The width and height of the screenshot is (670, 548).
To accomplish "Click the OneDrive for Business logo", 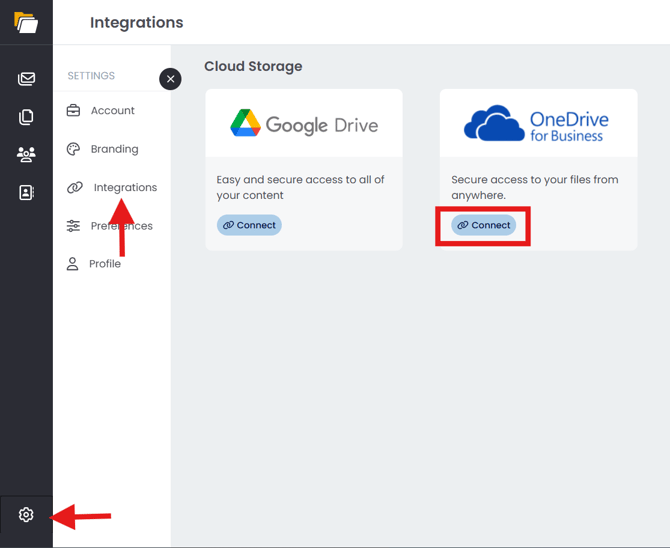I will point(536,123).
